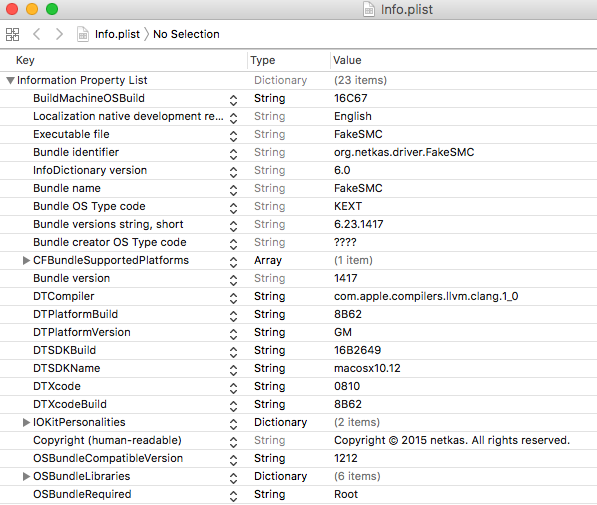
Task: Open key stepper for DTCompiler row
Action: point(233,298)
